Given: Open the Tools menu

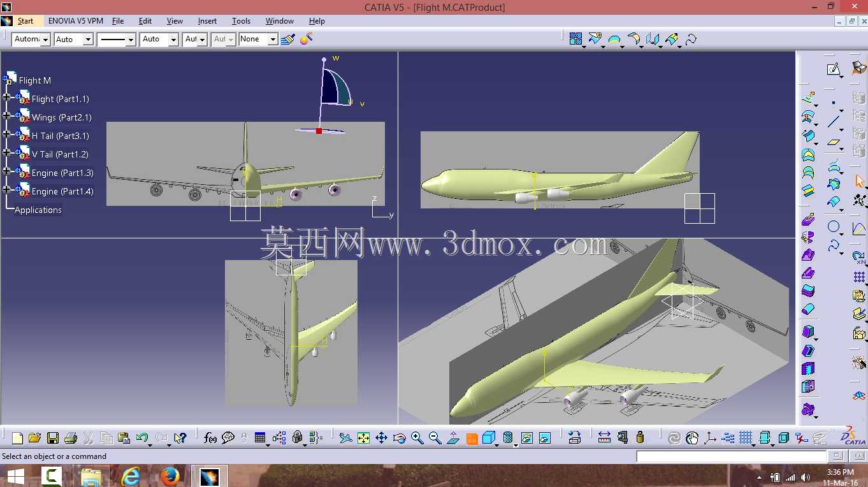Looking at the screenshot, I should pyautogui.click(x=241, y=21).
